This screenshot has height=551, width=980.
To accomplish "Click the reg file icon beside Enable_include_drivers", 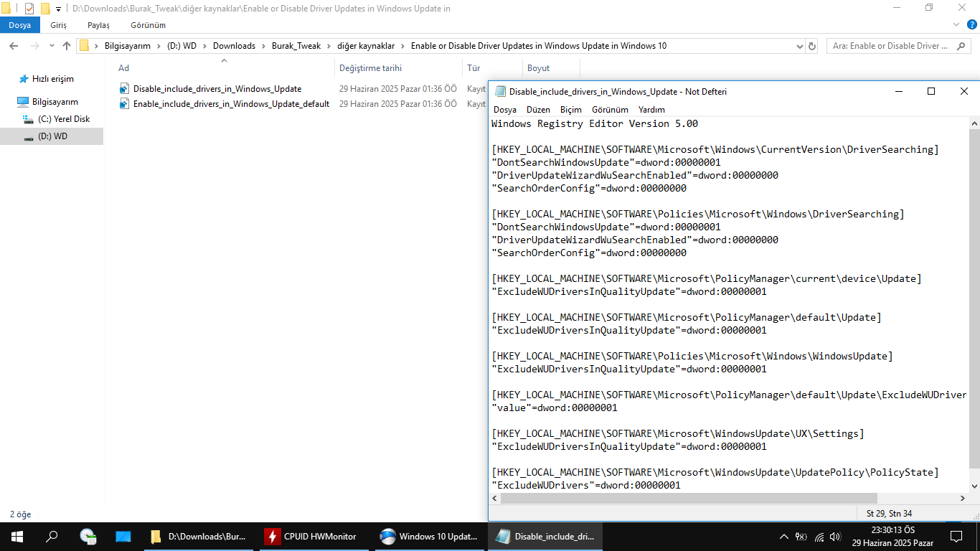I will point(124,104).
